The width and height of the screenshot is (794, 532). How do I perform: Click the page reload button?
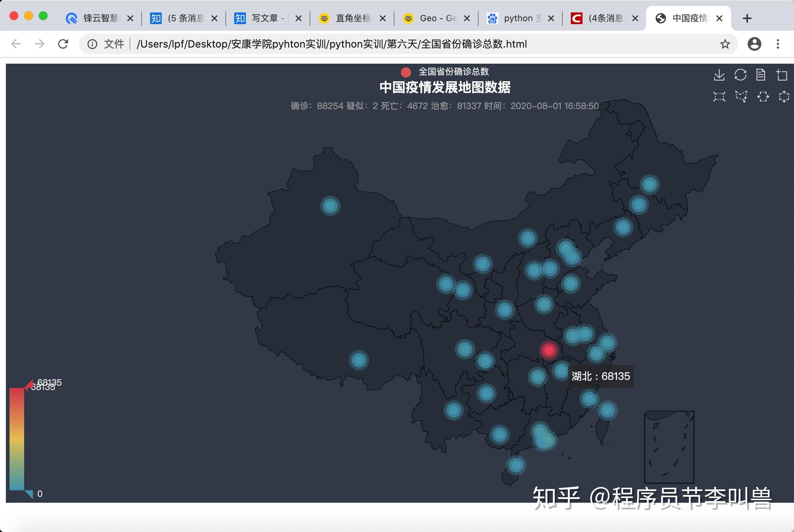(x=63, y=44)
